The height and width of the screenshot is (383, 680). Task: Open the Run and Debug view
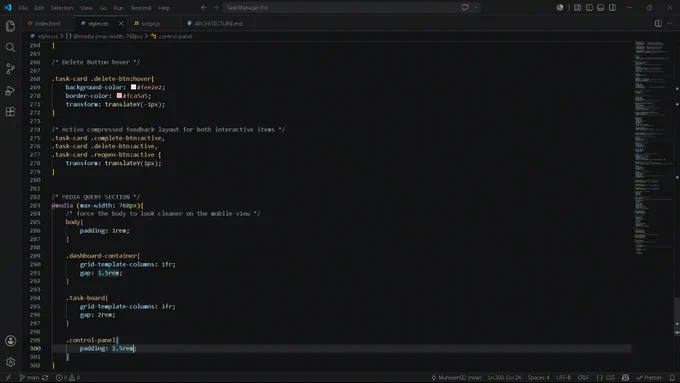(x=10, y=90)
